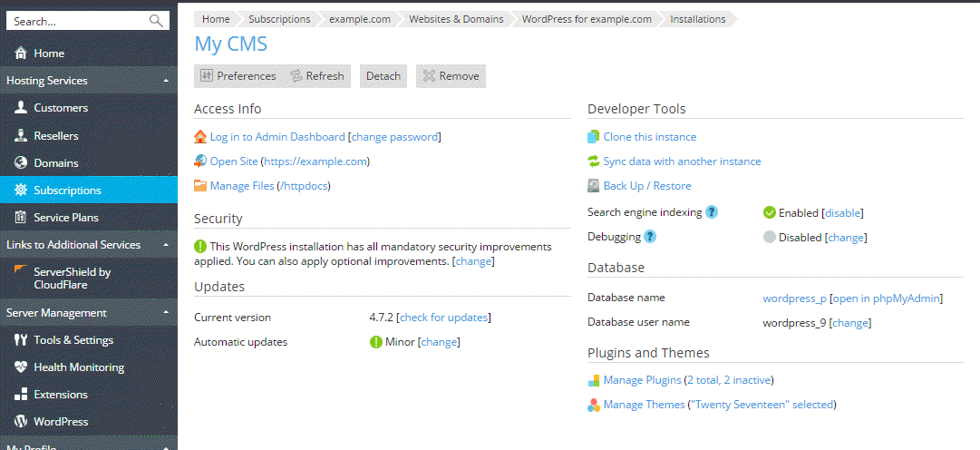Disable search engine indexing
This screenshot has width=980, height=450.
coord(842,213)
